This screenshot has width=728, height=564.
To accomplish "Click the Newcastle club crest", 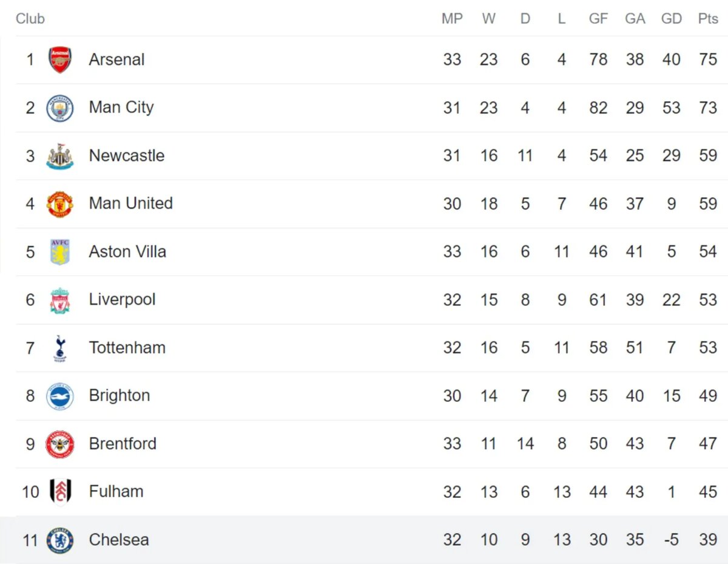I will point(60,156).
